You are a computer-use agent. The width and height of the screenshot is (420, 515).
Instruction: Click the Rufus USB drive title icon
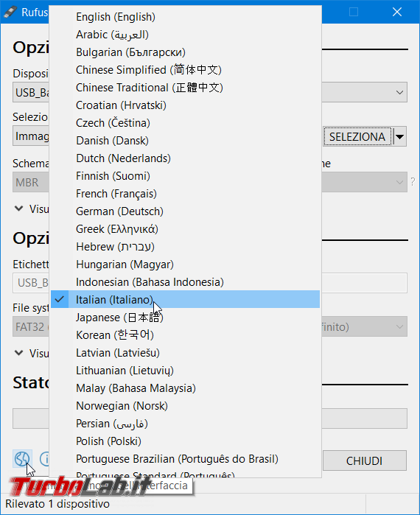(x=10, y=12)
